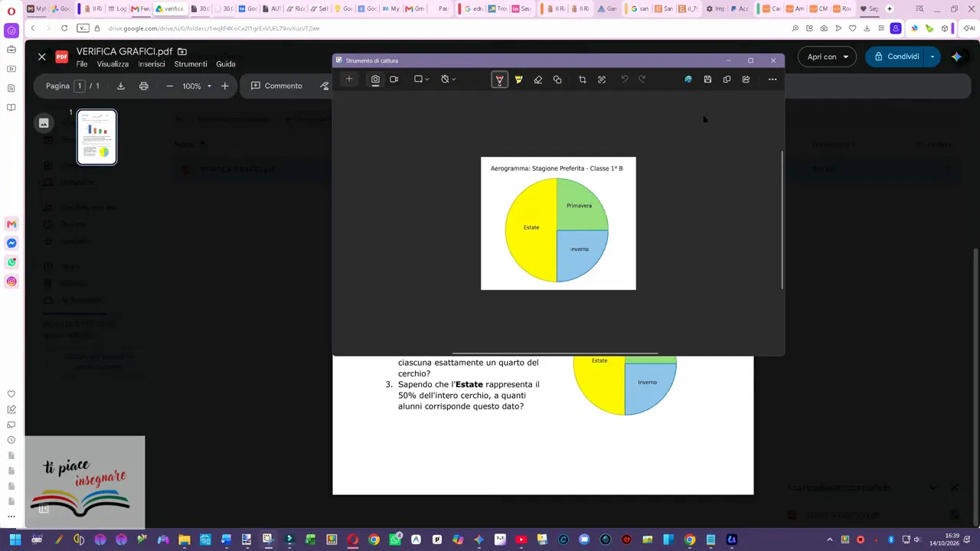
Task: Open the Strumenti menu
Action: pos(191,64)
